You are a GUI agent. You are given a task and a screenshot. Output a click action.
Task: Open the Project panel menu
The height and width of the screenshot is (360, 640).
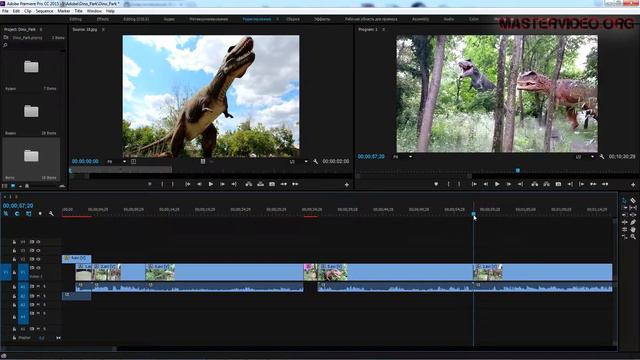pyautogui.click(x=41, y=29)
